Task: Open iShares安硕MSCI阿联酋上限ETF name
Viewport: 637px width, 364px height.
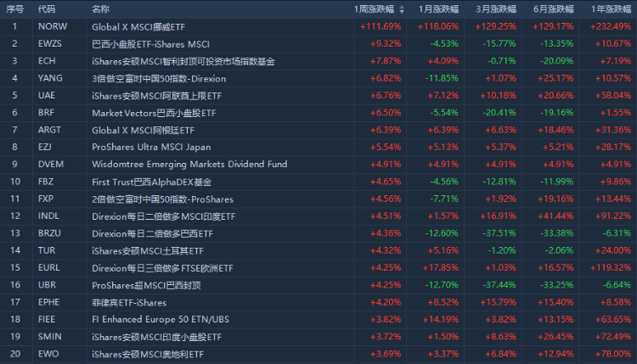Action: coord(157,96)
